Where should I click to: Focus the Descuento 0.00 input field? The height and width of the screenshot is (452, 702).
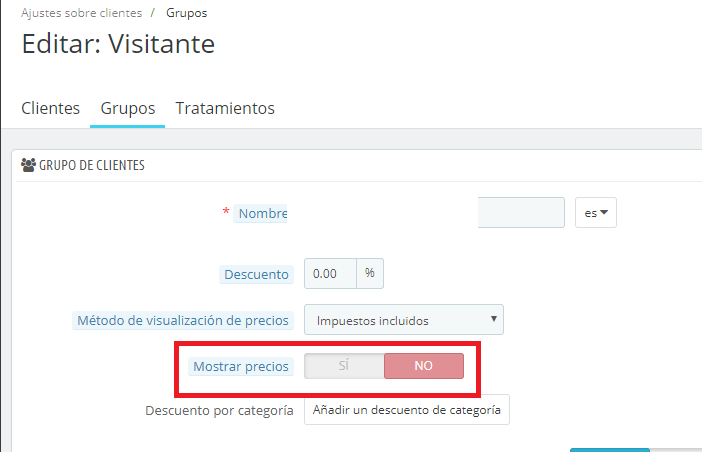pos(330,273)
